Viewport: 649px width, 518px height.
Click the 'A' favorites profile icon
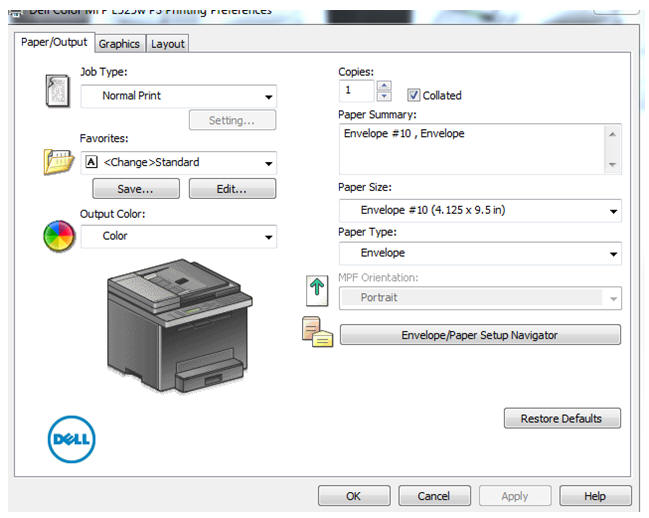coord(91,162)
